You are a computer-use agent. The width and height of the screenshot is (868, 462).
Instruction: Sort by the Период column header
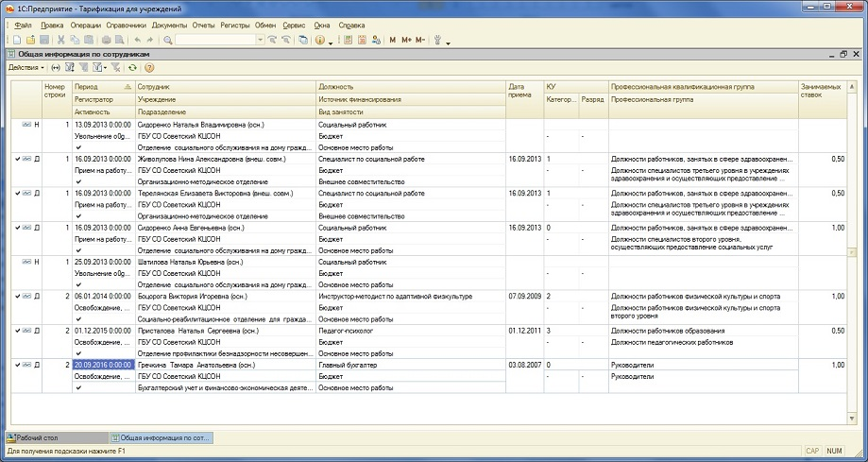(x=86, y=86)
